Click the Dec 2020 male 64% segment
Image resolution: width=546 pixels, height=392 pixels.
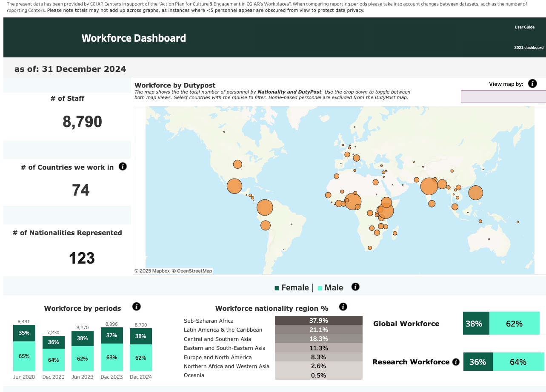54,360
